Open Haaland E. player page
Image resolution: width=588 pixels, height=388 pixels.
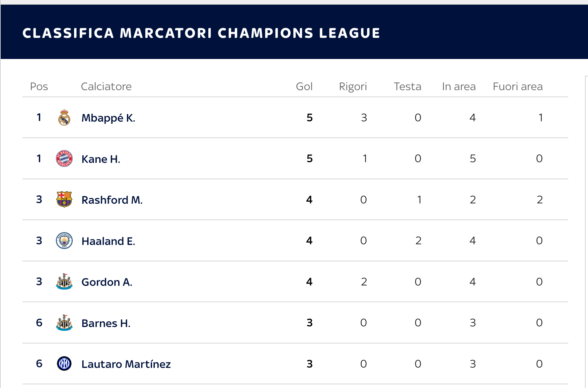click(108, 241)
